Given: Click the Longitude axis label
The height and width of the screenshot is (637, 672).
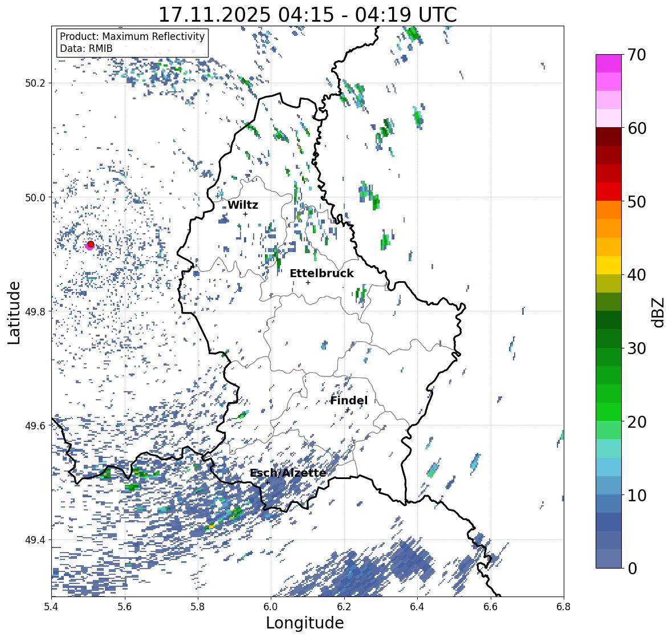Looking at the screenshot, I should point(305,623).
